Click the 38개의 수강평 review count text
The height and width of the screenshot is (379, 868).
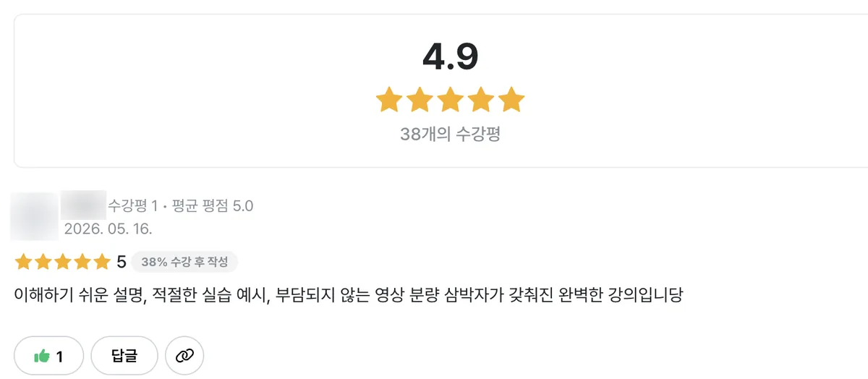click(x=450, y=135)
